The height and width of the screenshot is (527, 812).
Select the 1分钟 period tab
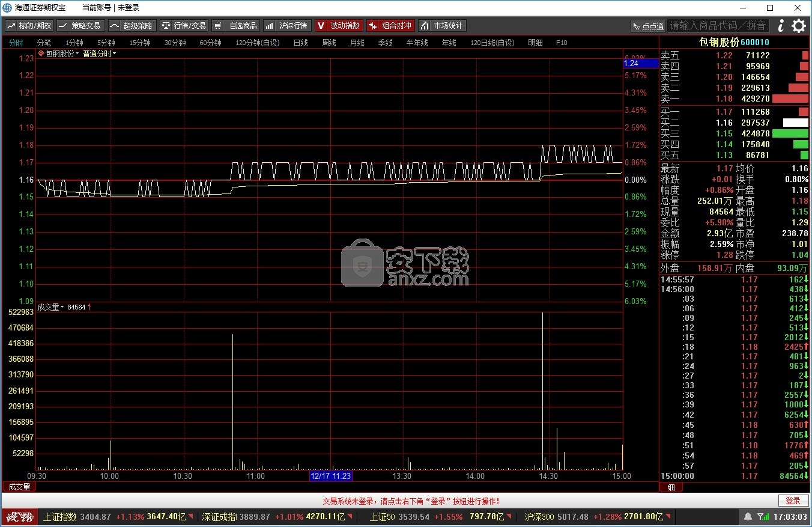[x=74, y=43]
